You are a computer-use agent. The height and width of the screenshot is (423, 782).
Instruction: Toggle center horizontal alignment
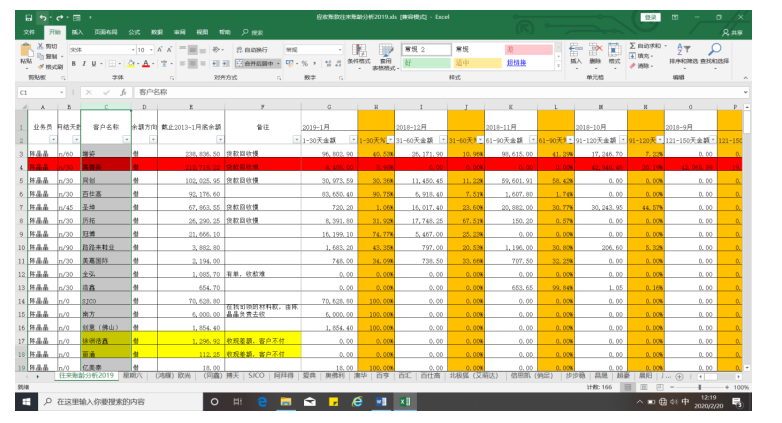[x=193, y=64]
